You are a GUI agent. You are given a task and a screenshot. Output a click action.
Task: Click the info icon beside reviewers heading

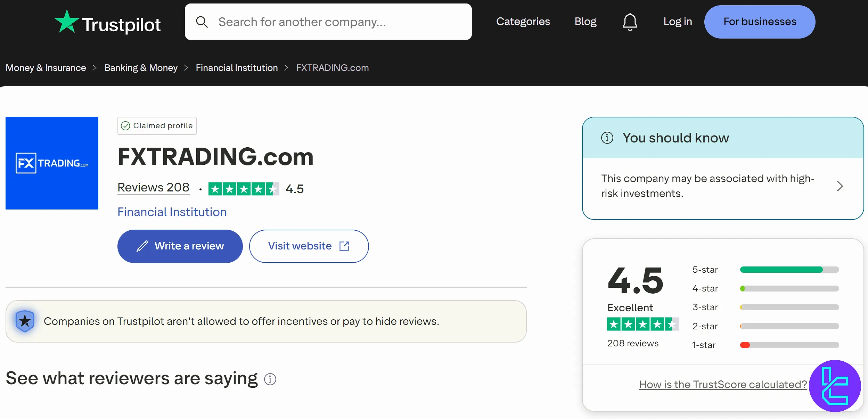[x=270, y=379]
